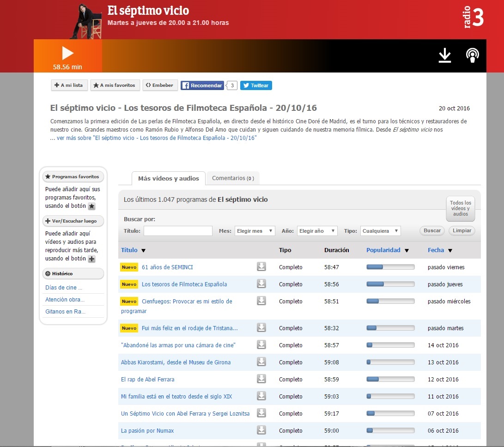Open 'Abandoné las armas por una cámara' link
This screenshot has height=447, width=504.
(178, 345)
